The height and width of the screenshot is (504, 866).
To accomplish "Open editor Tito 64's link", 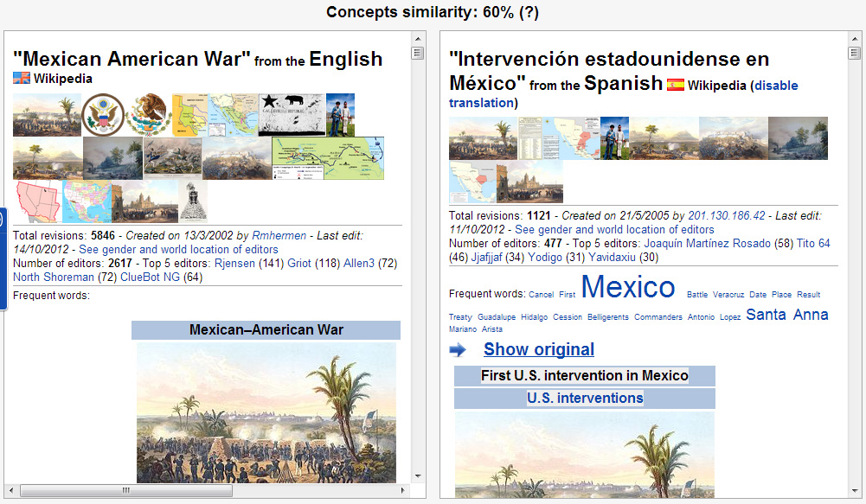I will tap(813, 244).
